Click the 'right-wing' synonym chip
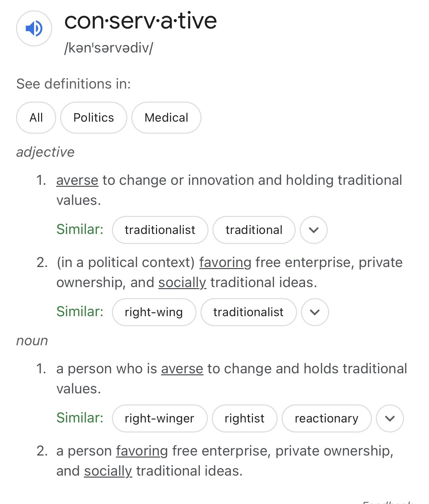The height and width of the screenshot is (504, 429). pos(154,312)
